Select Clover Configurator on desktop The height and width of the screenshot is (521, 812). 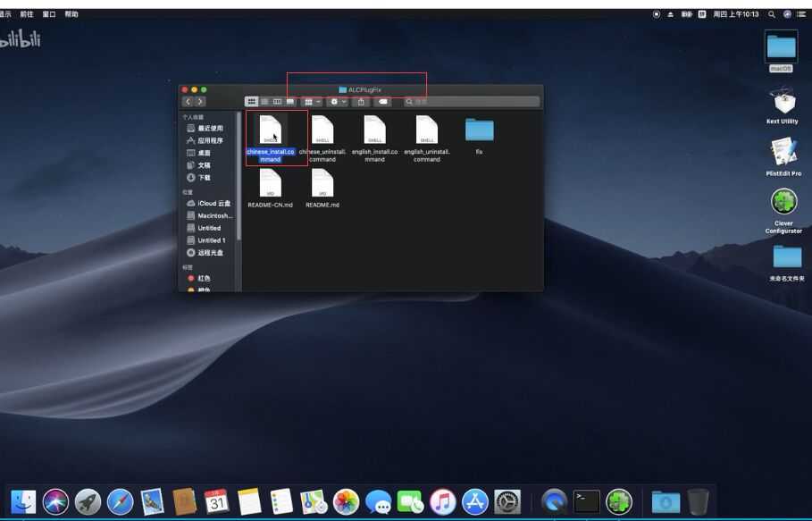783,211
